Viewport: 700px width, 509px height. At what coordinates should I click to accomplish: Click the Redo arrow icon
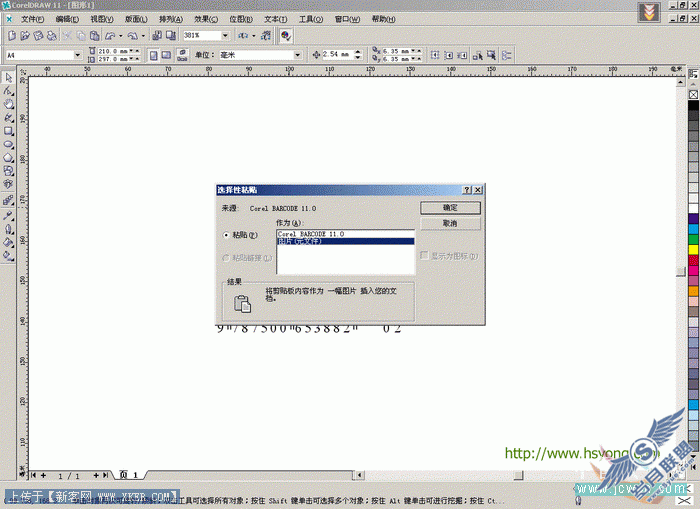click(133, 35)
